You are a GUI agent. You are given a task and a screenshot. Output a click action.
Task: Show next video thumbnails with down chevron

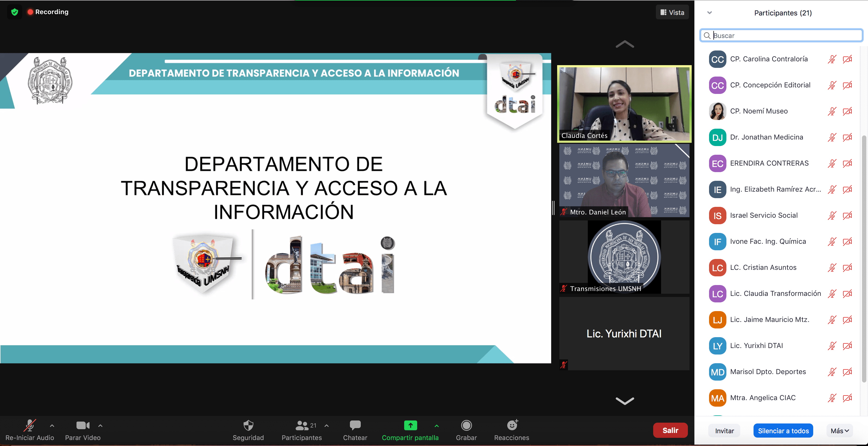tap(625, 401)
